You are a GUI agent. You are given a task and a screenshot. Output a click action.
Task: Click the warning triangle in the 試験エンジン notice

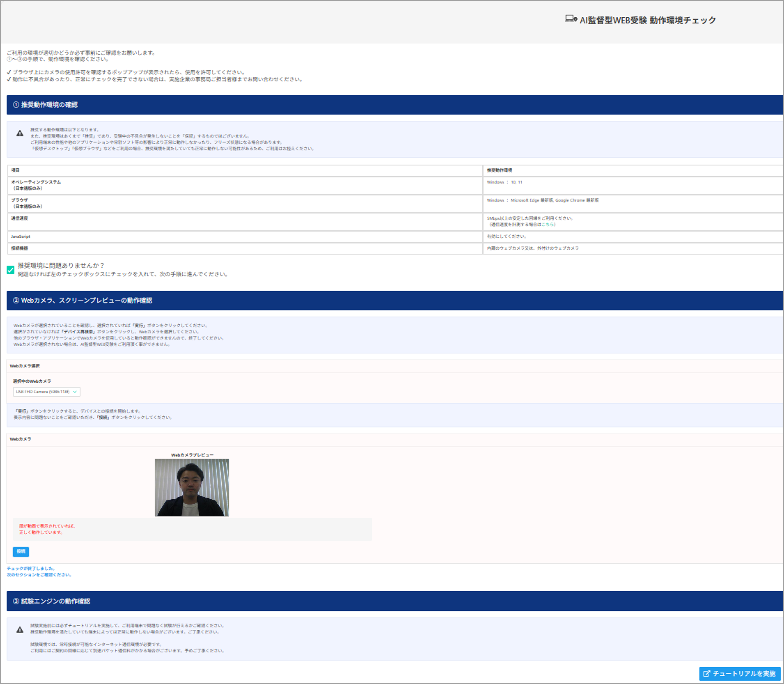[x=20, y=630]
